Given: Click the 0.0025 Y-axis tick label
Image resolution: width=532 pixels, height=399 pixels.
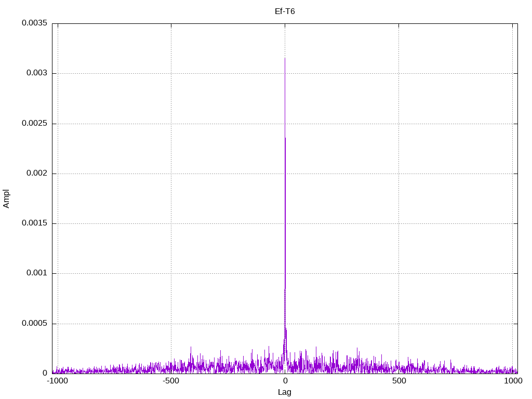Looking at the screenshot, I should pyautogui.click(x=35, y=123).
